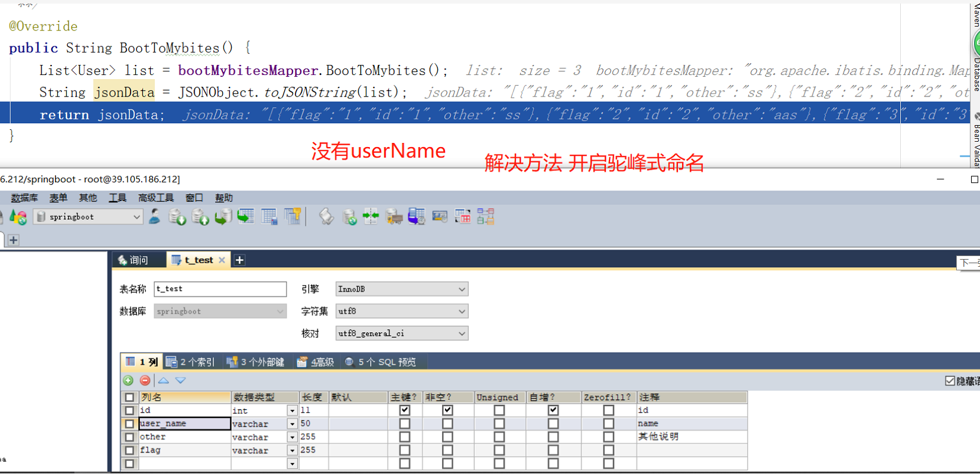
Task: Open data type dropdown for other row
Action: [x=292, y=437]
